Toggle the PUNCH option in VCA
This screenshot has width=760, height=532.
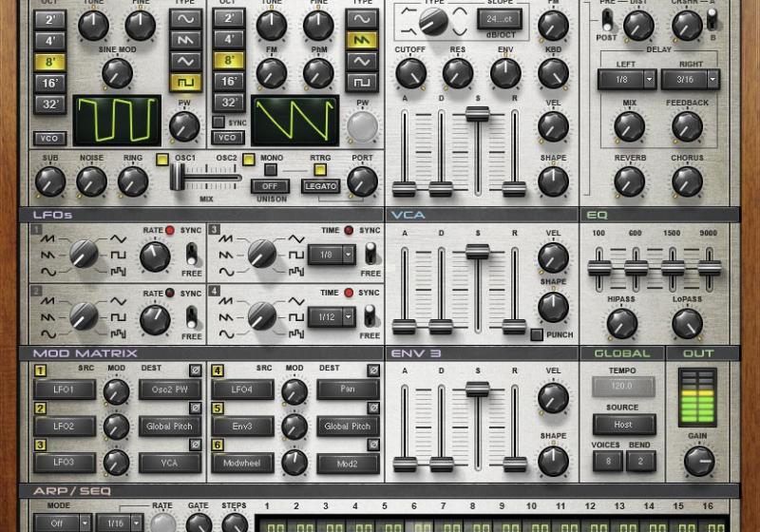(537, 334)
